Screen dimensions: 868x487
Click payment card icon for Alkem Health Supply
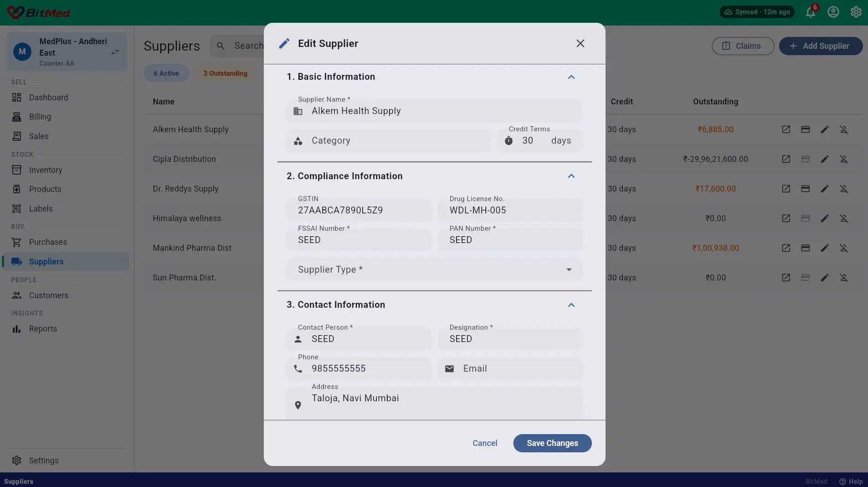805,130
